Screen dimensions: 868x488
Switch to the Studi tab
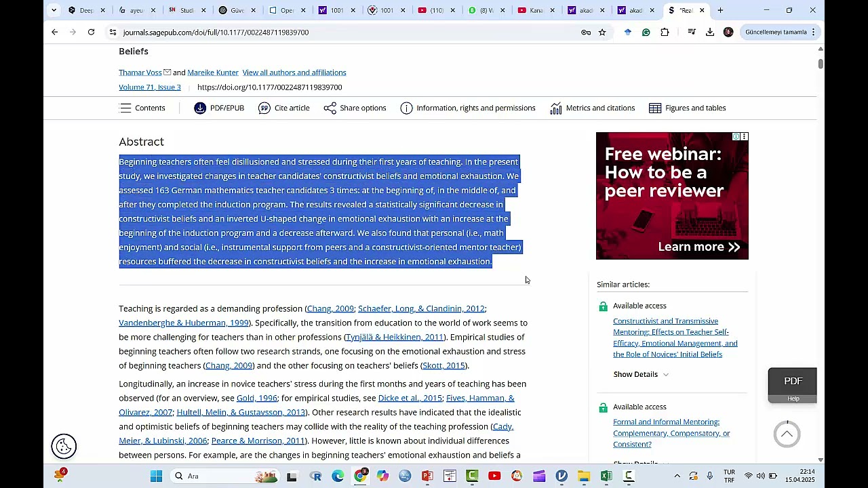tap(182, 10)
